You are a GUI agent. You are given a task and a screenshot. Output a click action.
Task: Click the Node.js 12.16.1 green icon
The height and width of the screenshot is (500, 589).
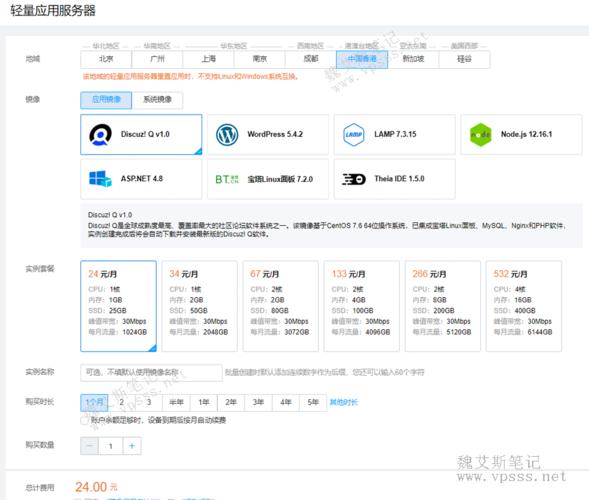pos(480,134)
